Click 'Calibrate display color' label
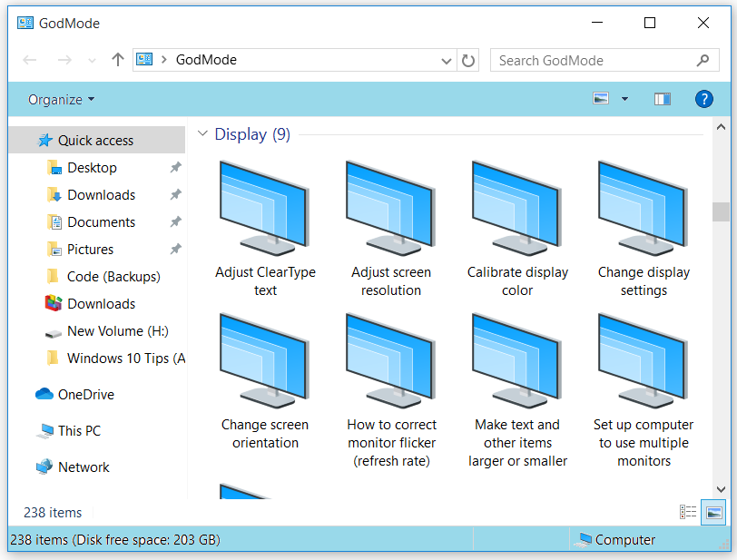Viewport: 737px width, 560px height. [x=517, y=281]
